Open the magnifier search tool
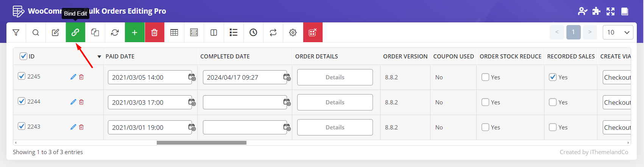 point(36,33)
